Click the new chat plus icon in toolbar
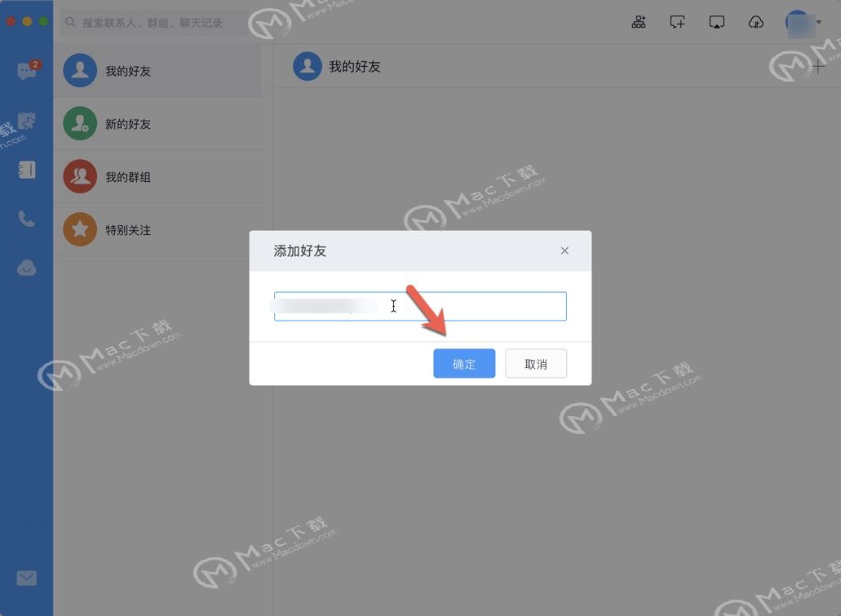This screenshot has width=841, height=616. [x=677, y=22]
